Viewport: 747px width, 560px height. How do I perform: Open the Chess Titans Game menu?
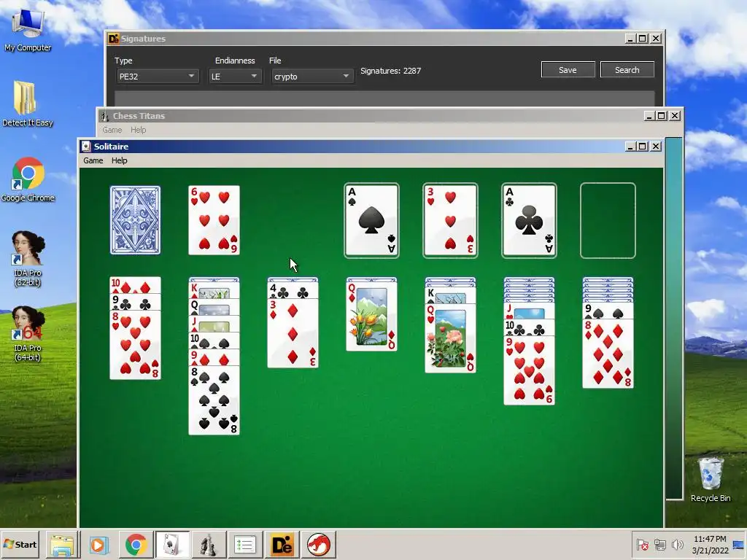point(112,130)
